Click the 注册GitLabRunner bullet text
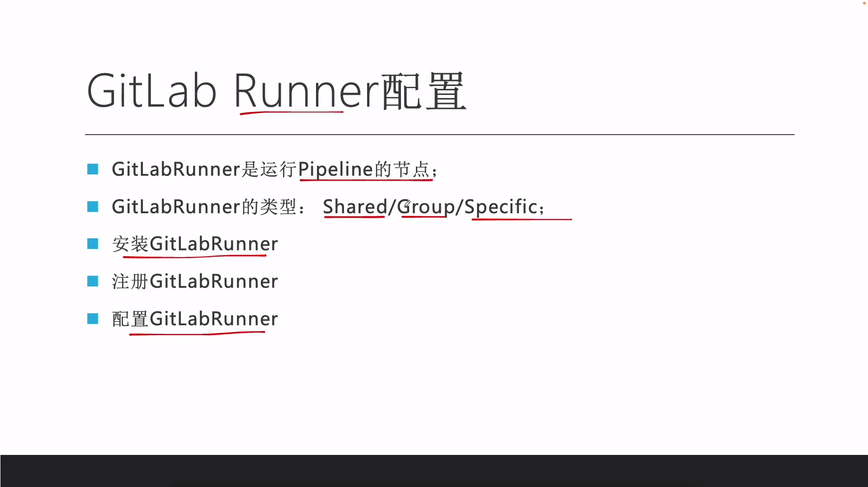 click(x=195, y=281)
